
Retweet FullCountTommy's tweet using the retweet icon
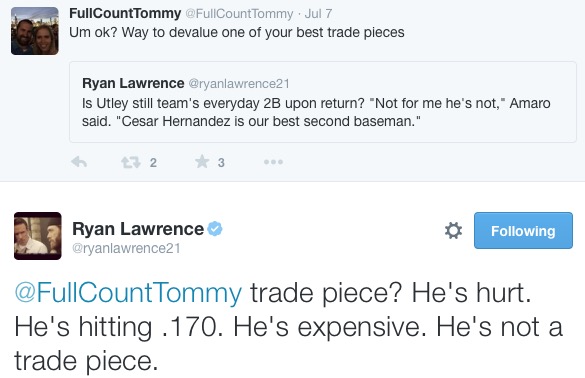point(131,162)
